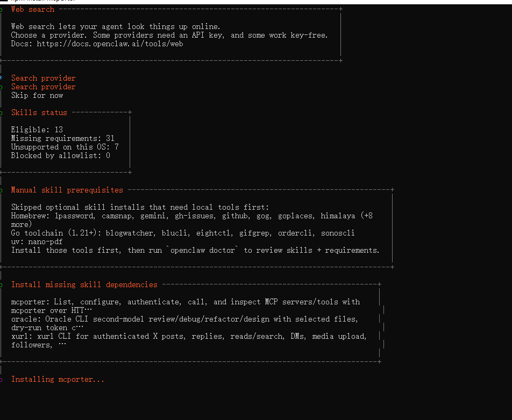
Task: Click the "Web search" section heading
Action: click(33, 10)
